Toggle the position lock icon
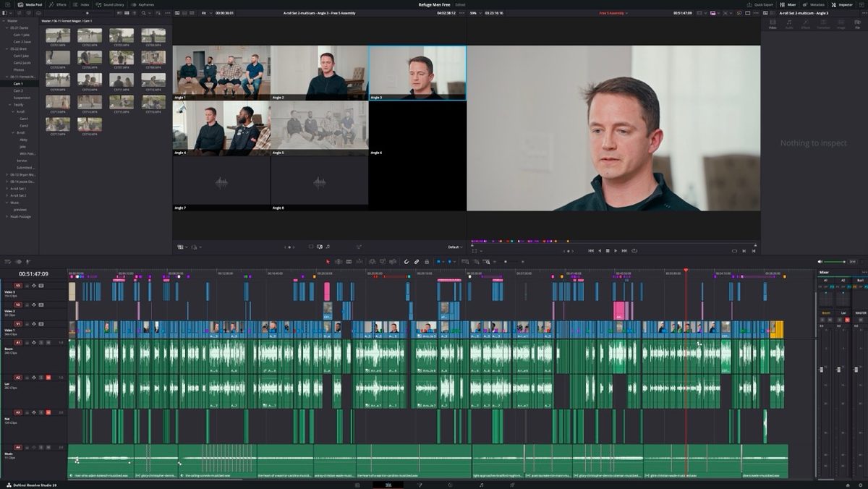The image size is (868, 489). pyautogui.click(x=427, y=261)
